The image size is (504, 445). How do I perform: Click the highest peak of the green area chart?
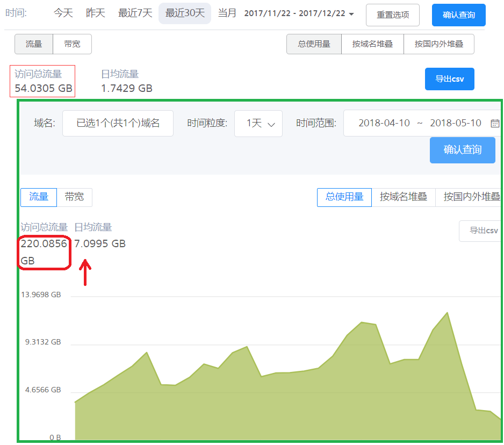[x=447, y=313]
